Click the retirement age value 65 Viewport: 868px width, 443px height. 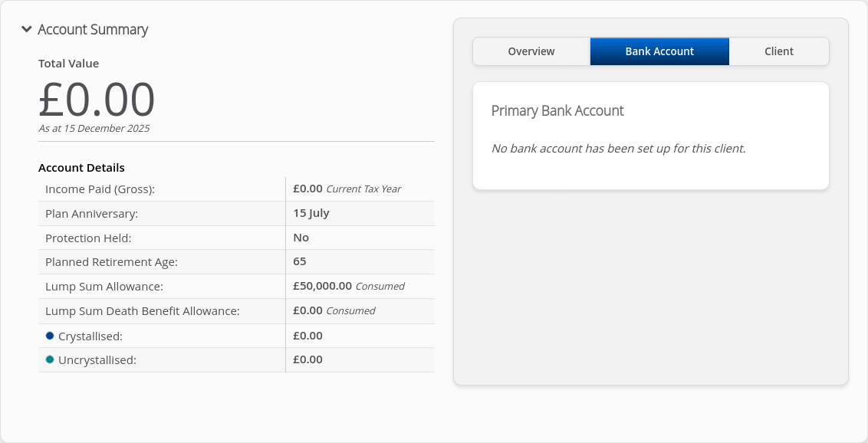click(300, 261)
